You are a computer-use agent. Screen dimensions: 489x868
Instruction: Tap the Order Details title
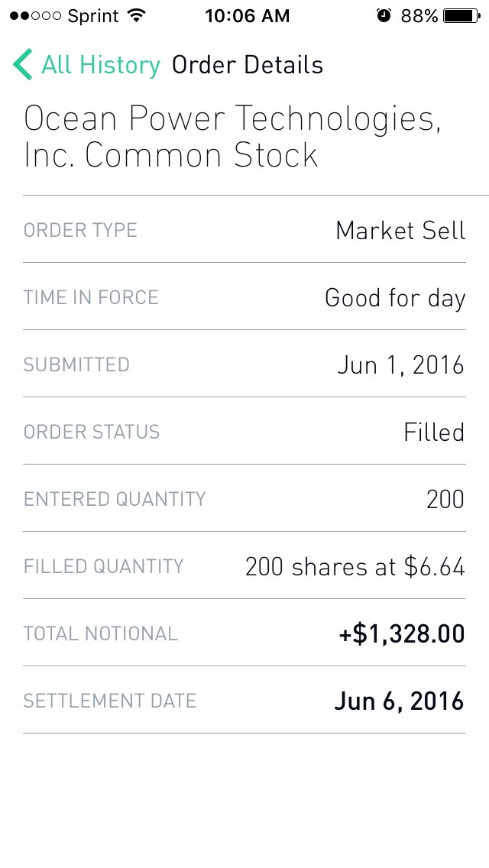248,65
